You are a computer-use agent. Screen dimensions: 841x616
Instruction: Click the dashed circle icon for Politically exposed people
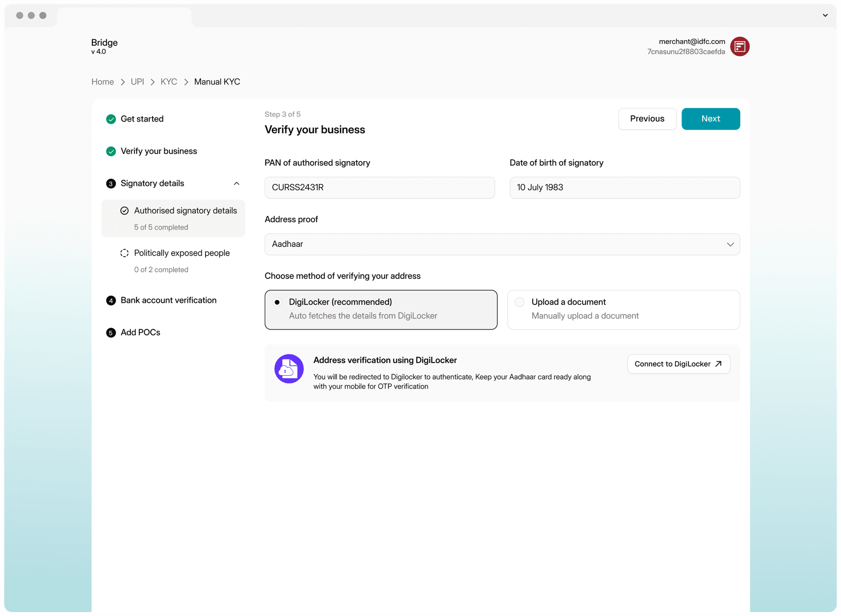click(x=124, y=253)
